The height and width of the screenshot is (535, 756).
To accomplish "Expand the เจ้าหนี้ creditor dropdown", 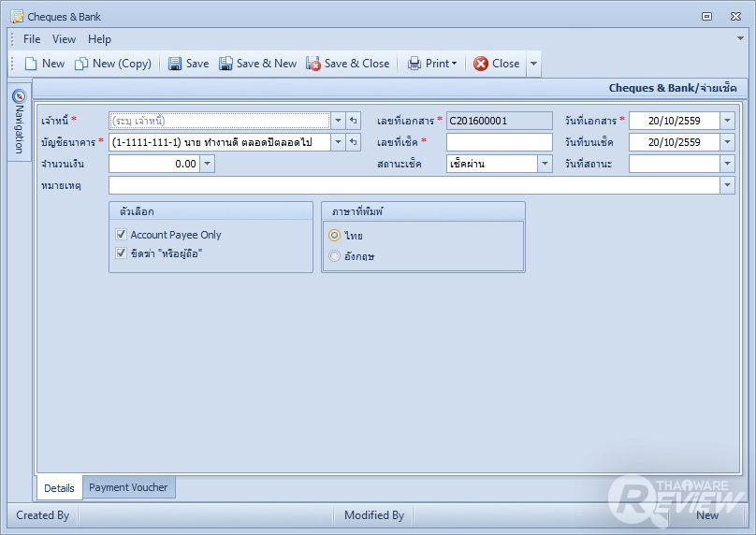I will point(338,121).
